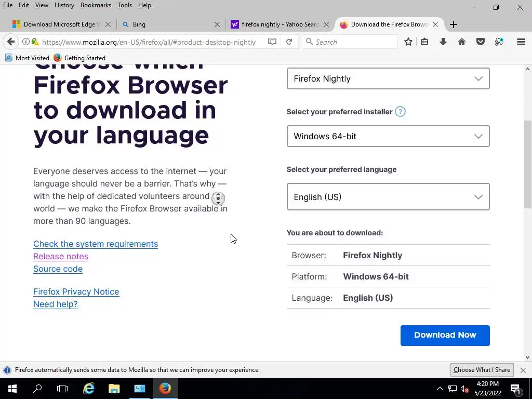Open the Downloads arrow panel
Image resolution: width=532 pixels, height=399 pixels.
[x=443, y=42]
